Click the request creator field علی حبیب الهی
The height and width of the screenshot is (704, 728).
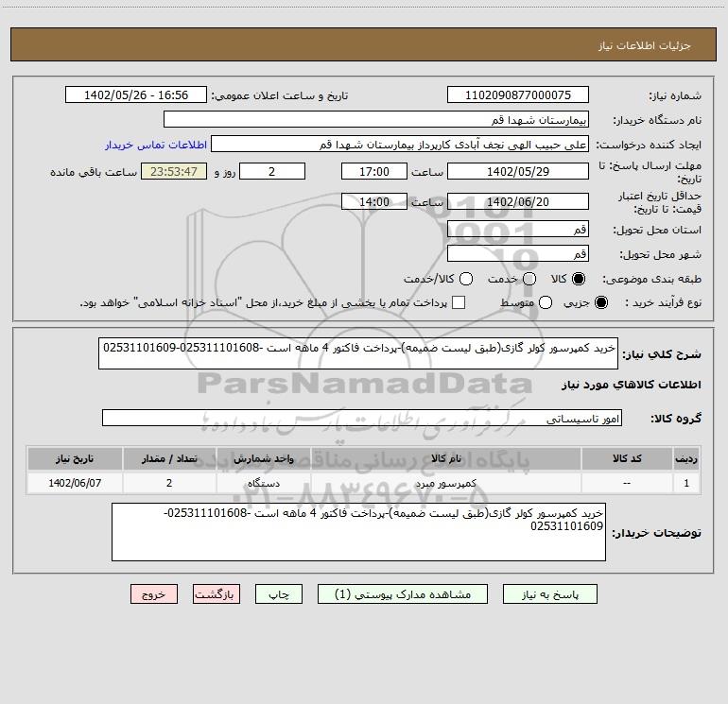point(400,145)
